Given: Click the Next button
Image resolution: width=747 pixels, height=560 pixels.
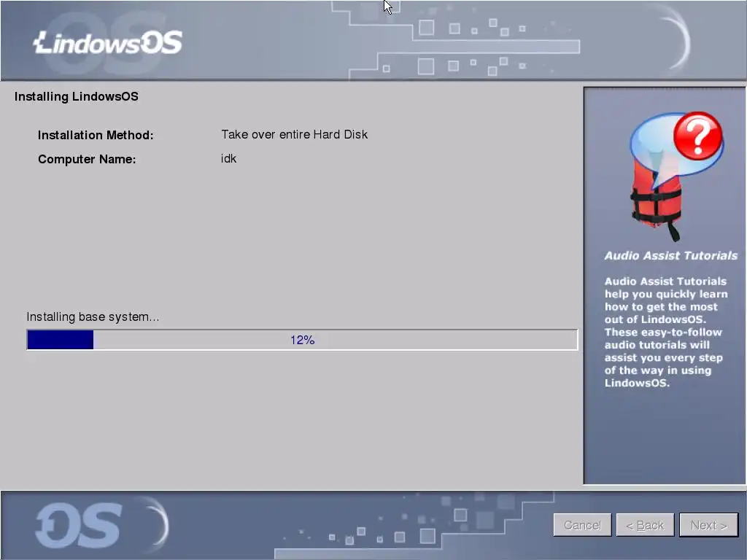Looking at the screenshot, I should tap(708, 525).
